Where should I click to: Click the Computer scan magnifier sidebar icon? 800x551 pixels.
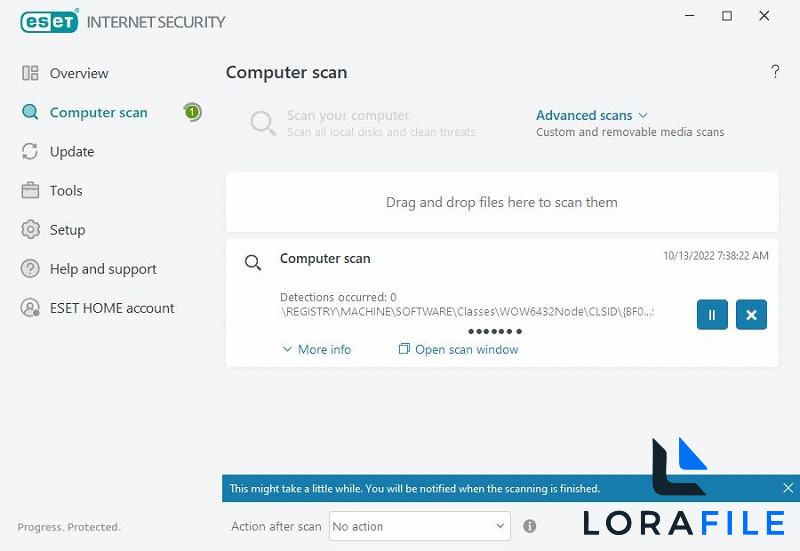[x=30, y=112]
